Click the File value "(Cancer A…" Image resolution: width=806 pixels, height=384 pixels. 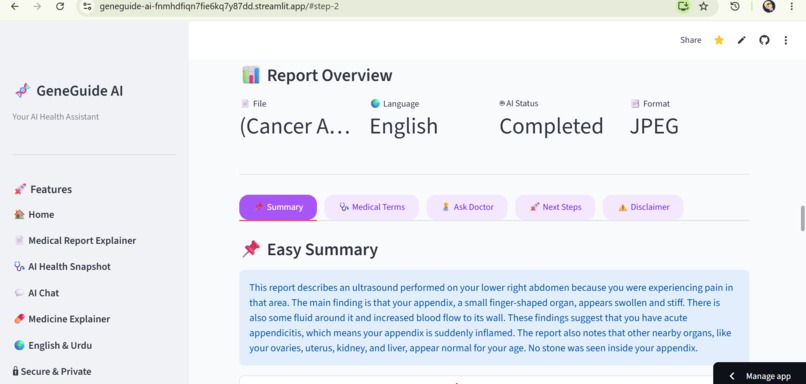(295, 126)
